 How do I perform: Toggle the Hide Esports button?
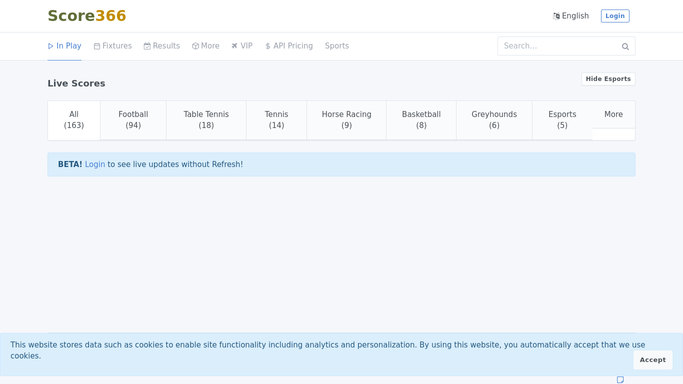tap(608, 79)
